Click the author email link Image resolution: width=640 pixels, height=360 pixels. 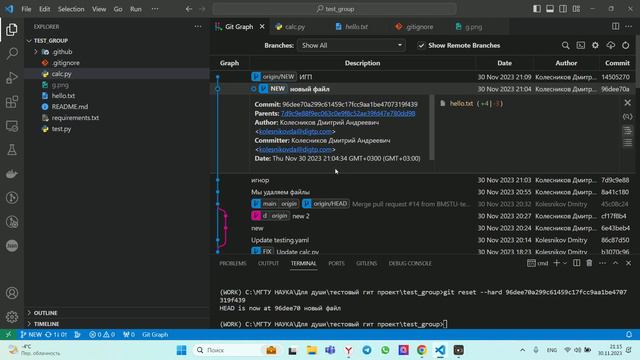(295, 131)
